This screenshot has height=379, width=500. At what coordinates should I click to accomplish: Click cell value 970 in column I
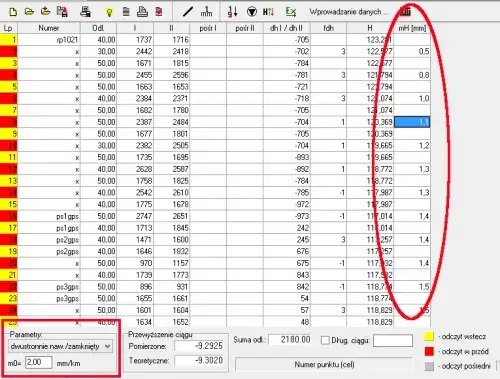coord(135,263)
